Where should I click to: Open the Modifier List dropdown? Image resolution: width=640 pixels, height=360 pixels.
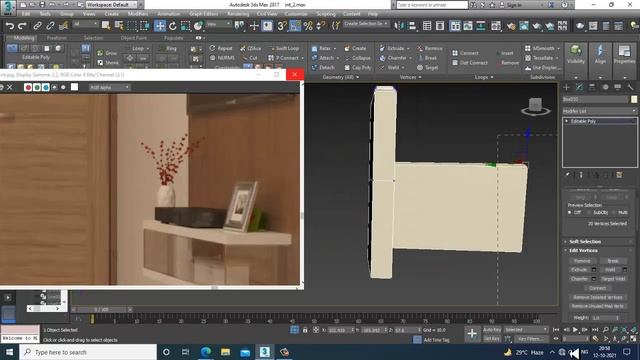(599, 111)
